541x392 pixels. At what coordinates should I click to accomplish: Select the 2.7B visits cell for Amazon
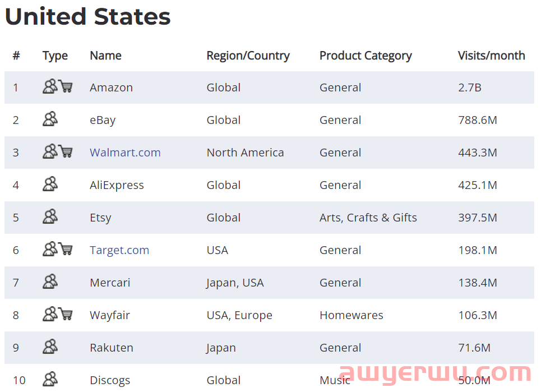[x=470, y=87]
